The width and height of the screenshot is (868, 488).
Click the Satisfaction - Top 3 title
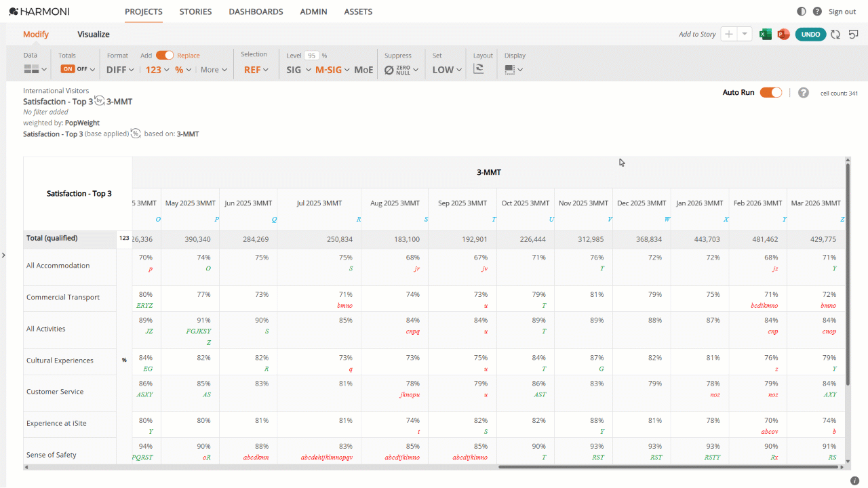(x=58, y=101)
